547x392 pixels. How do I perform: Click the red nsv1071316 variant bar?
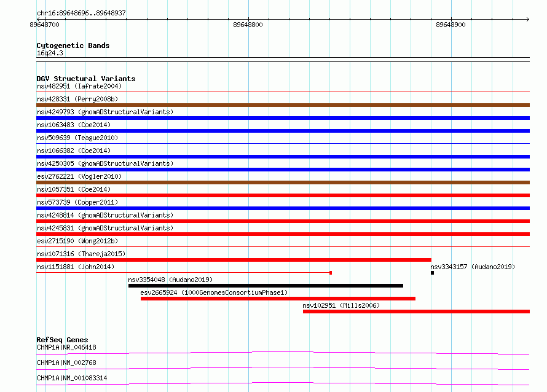(x=234, y=260)
